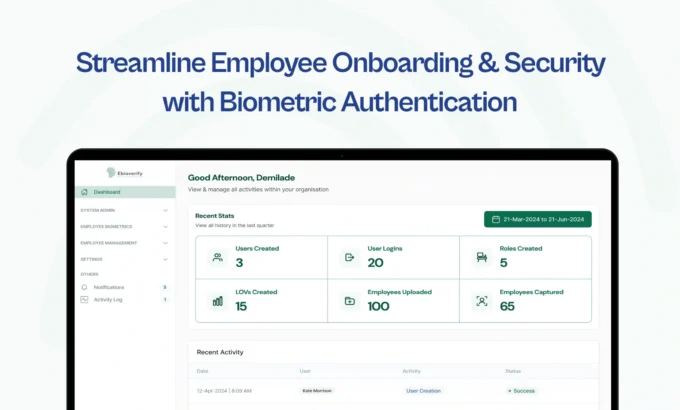
Task: Click the Employees Uploaded folder icon
Action: pos(349,300)
